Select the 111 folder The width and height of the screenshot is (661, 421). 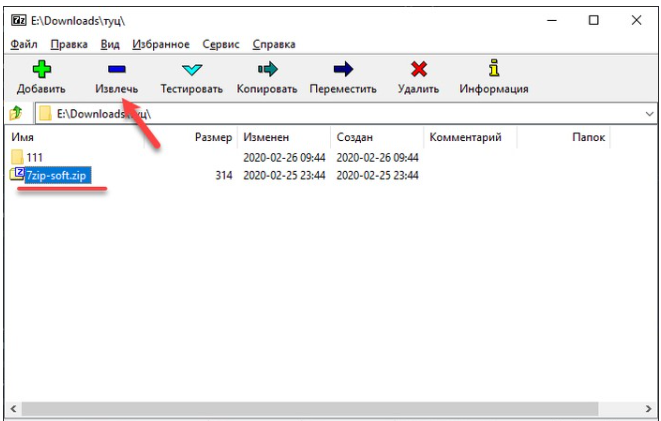pos(34,157)
